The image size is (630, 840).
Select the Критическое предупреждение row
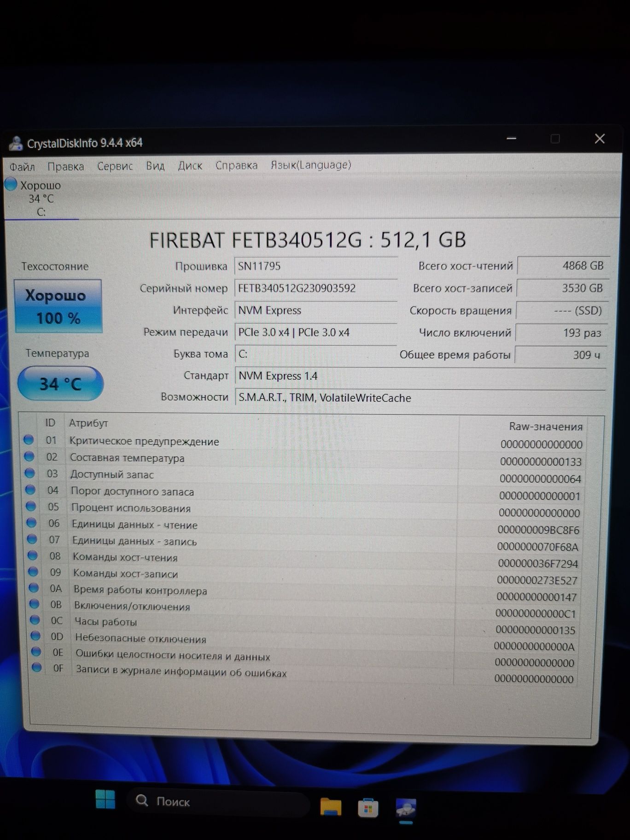click(304, 442)
